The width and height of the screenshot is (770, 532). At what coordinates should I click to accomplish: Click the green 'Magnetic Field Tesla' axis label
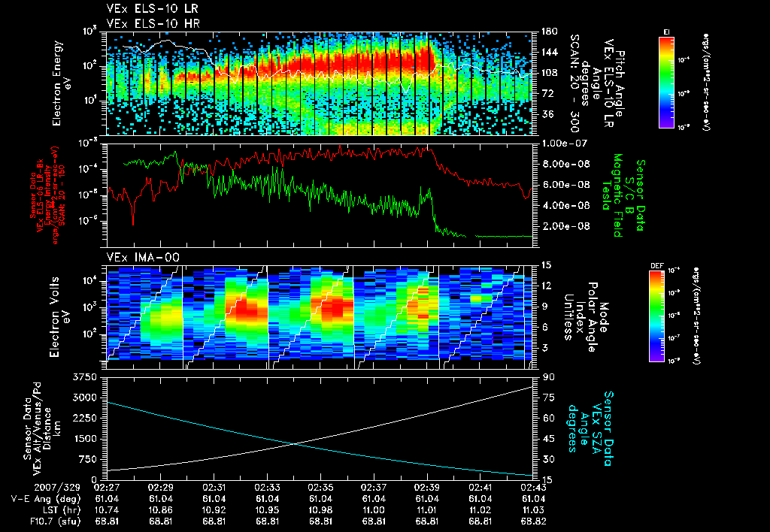point(612,195)
